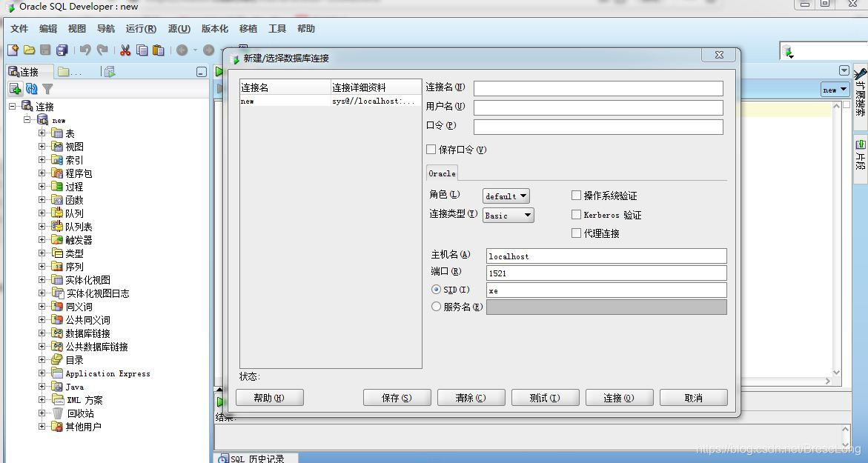Expand the 同义词 tree node
This screenshot has width=868, height=463.
pos(42,306)
